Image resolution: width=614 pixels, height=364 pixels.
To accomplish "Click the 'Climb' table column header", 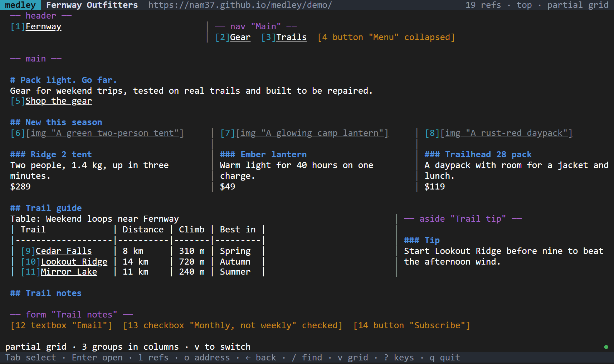I will coord(192,230).
